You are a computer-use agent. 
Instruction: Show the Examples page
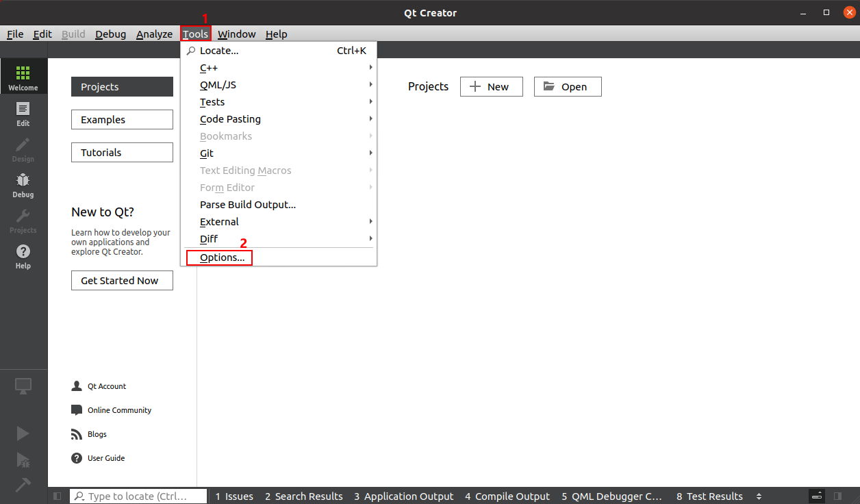tap(122, 120)
